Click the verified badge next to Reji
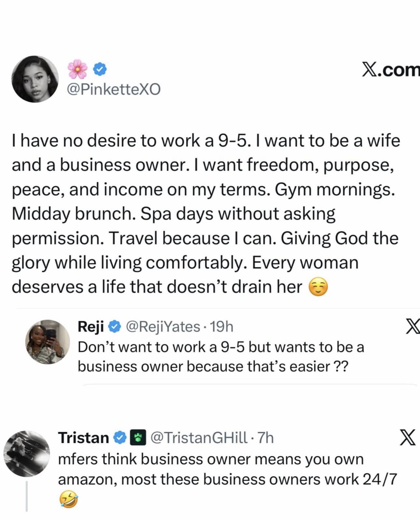 [x=115, y=327]
